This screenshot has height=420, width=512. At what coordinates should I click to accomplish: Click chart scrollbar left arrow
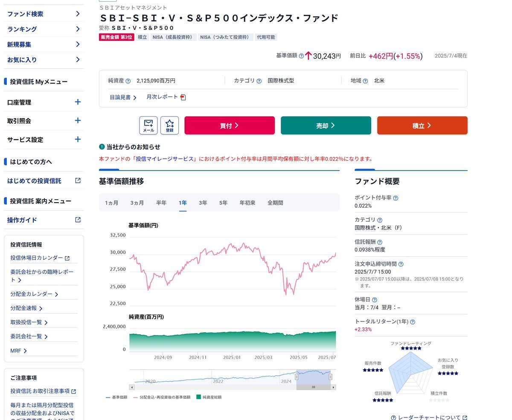click(132, 387)
